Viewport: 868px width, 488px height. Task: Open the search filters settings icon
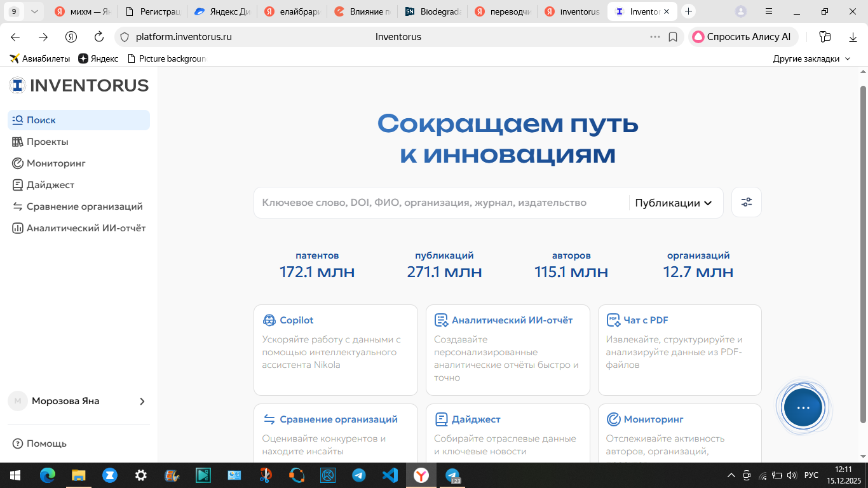pyautogui.click(x=746, y=203)
